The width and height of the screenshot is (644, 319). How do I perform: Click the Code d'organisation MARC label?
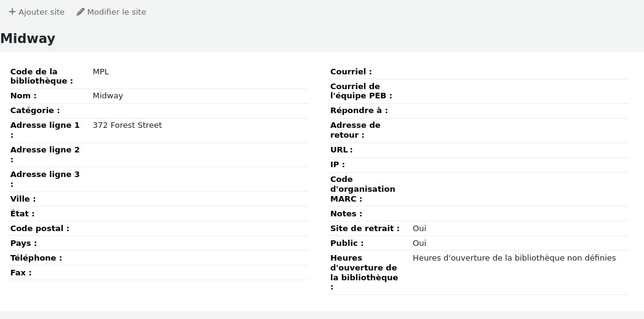(363, 189)
